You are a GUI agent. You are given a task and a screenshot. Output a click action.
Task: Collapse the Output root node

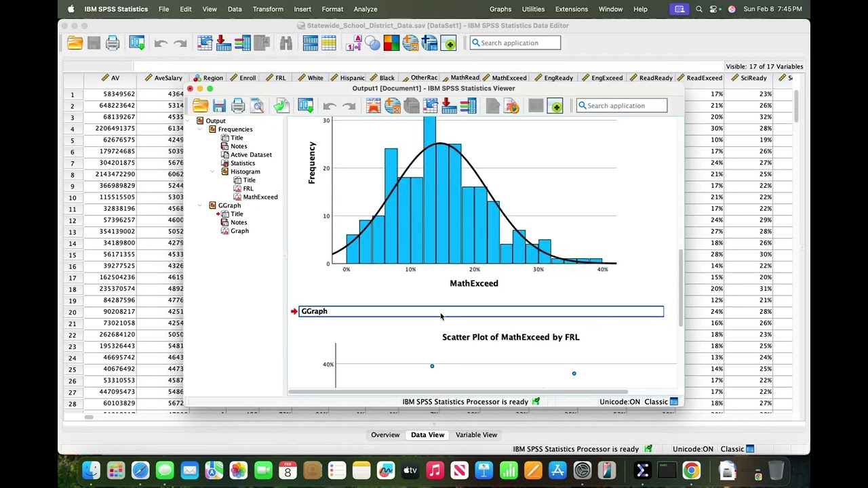coord(189,121)
